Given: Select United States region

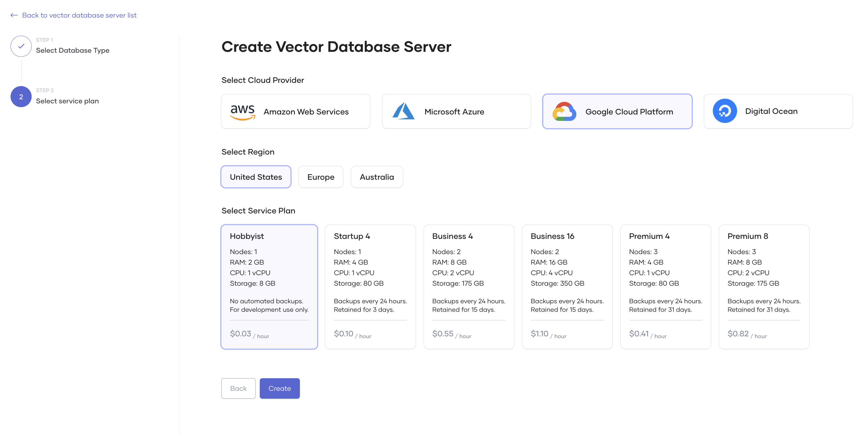Looking at the screenshot, I should [x=256, y=177].
